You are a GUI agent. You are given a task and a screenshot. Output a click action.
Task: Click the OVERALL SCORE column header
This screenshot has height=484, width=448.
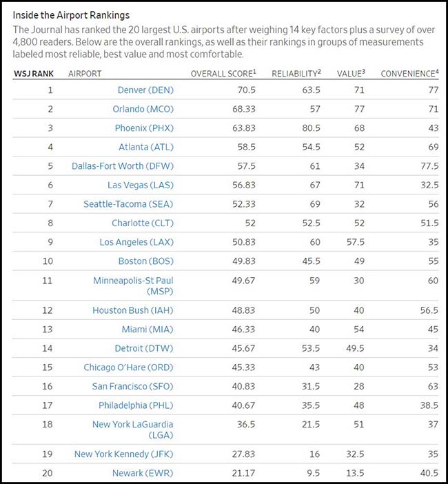pos(222,74)
